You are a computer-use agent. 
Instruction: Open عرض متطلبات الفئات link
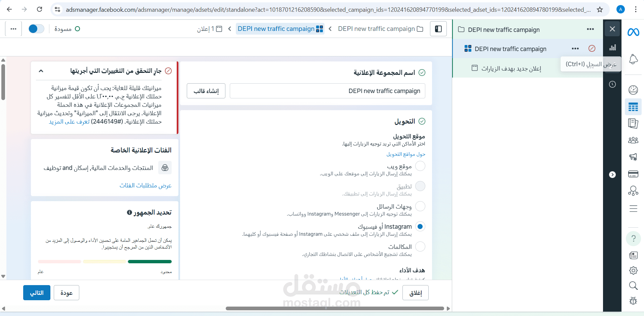[x=145, y=185]
